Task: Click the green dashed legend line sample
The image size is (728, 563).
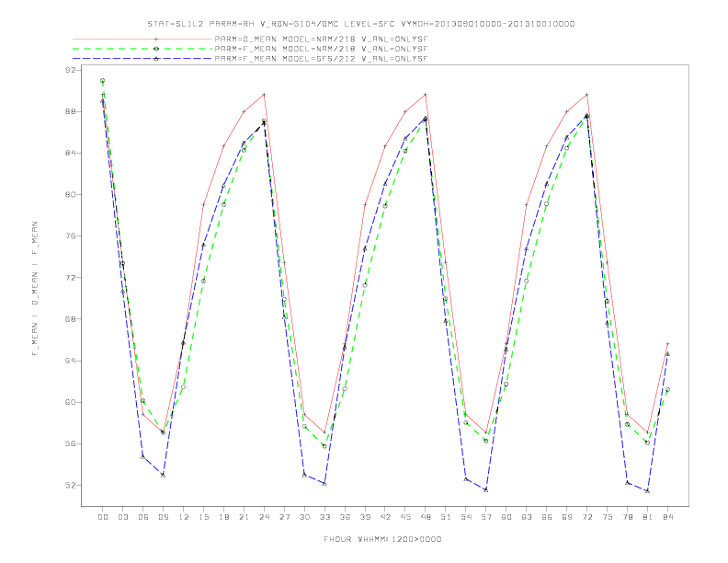Action: point(142,49)
